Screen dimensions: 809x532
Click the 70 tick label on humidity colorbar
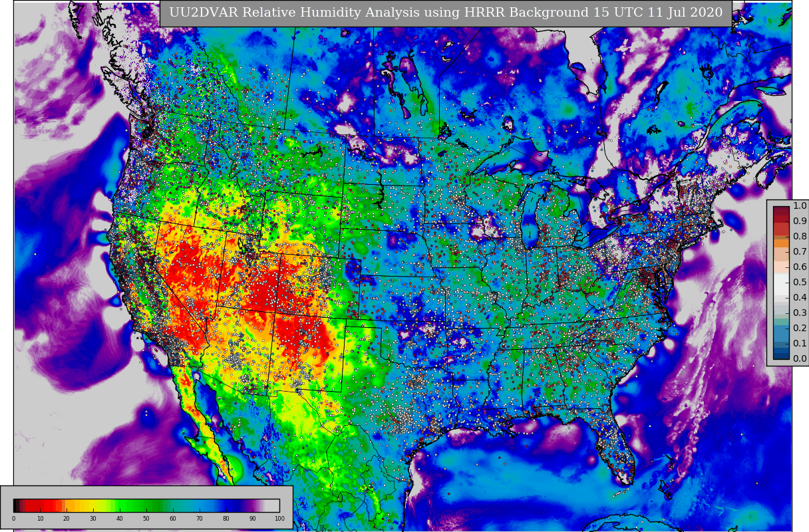click(200, 518)
